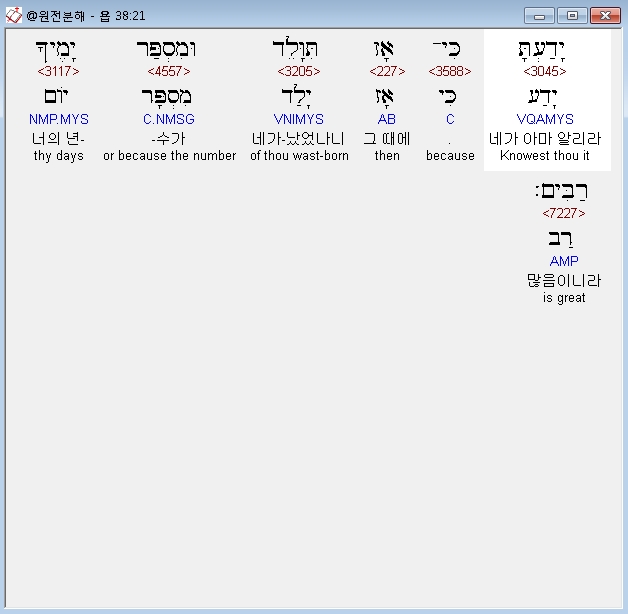Click Hebrew word above <4557>
Viewport: 628px width, 614px height.
[x=166, y=50]
